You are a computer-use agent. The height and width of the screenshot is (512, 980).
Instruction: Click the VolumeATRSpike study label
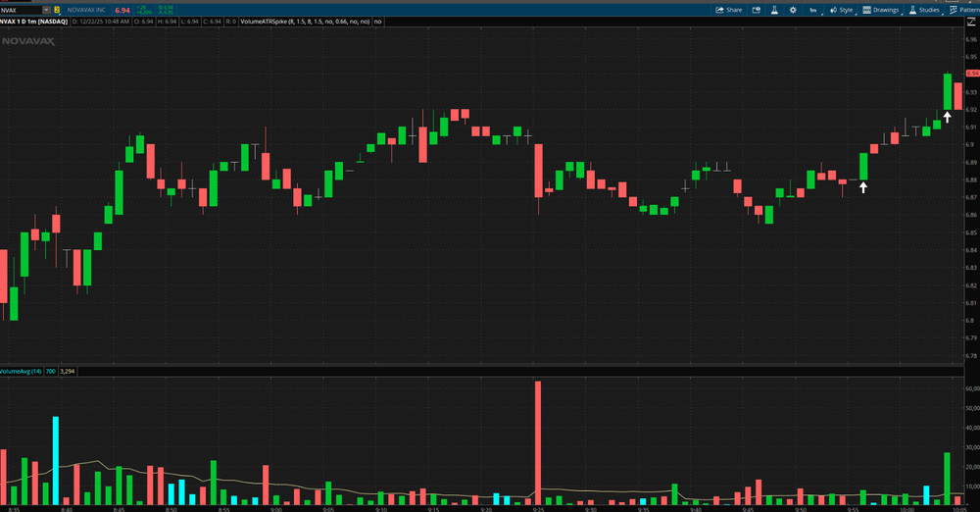pyautogui.click(x=305, y=22)
